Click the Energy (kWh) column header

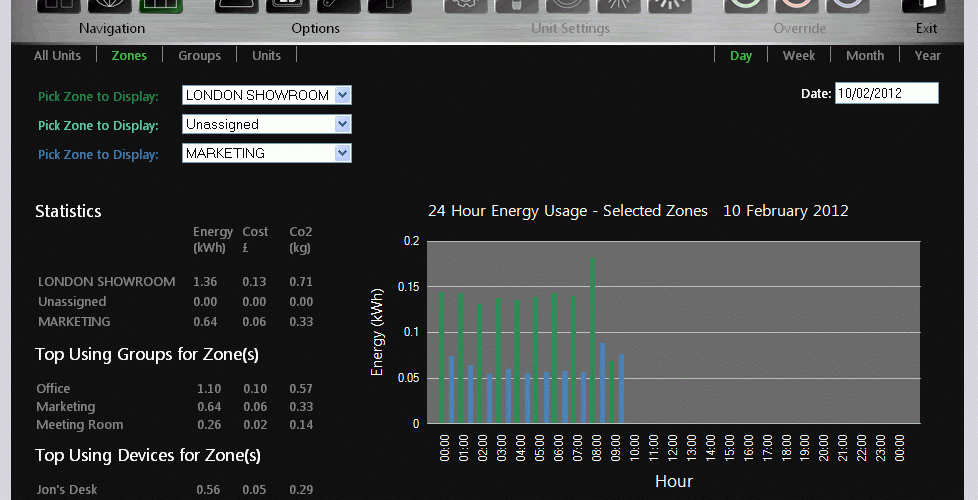click(x=213, y=239)
